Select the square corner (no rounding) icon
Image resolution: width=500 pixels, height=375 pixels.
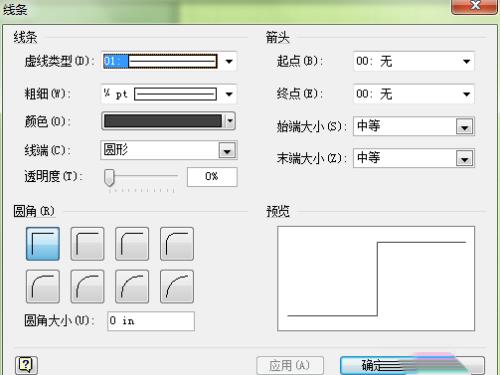[x=43, y=244]
